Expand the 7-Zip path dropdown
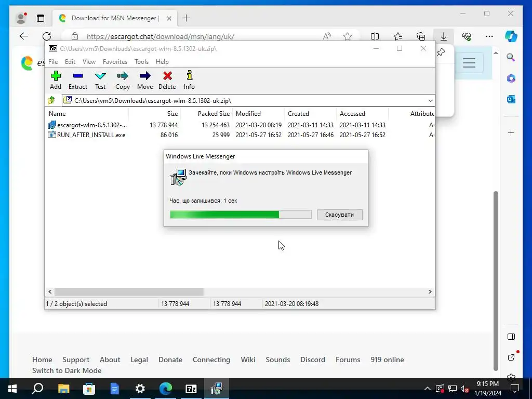Image resolution: width=532 pixels, height=399 pixels. (x=430, y=100)
